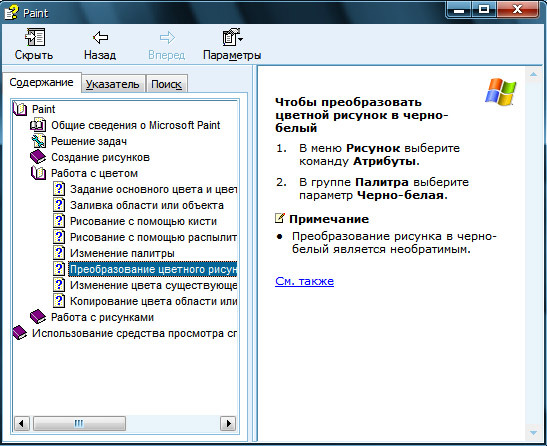Select the Общие сведения о Microsoft Paint icon
Screen dimensions: 547x446
(38, 125)
